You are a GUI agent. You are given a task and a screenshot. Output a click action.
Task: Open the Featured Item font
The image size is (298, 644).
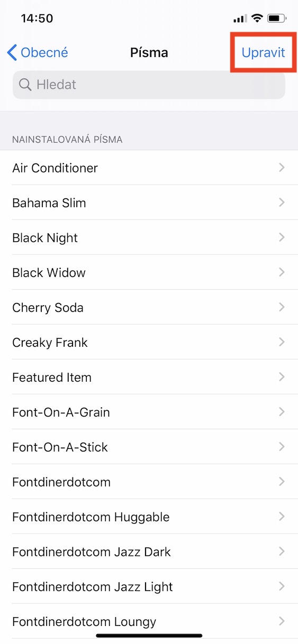click(x=149, y=377)
